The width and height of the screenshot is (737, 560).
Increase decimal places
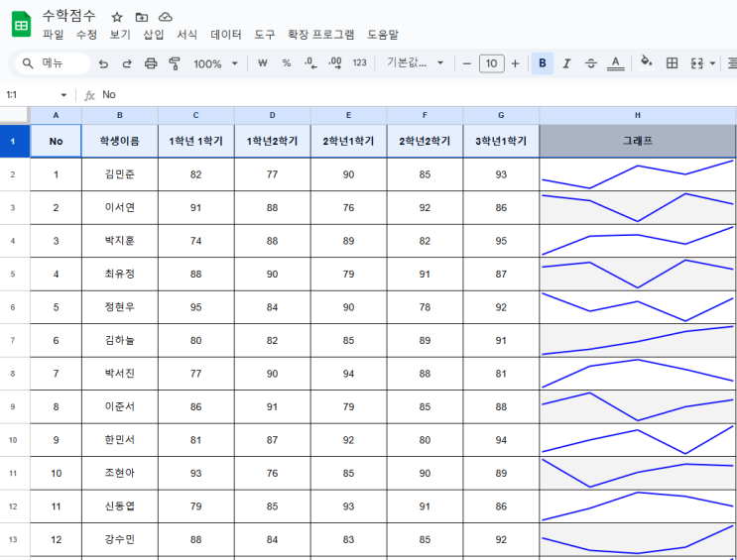[x=335, y=63]
